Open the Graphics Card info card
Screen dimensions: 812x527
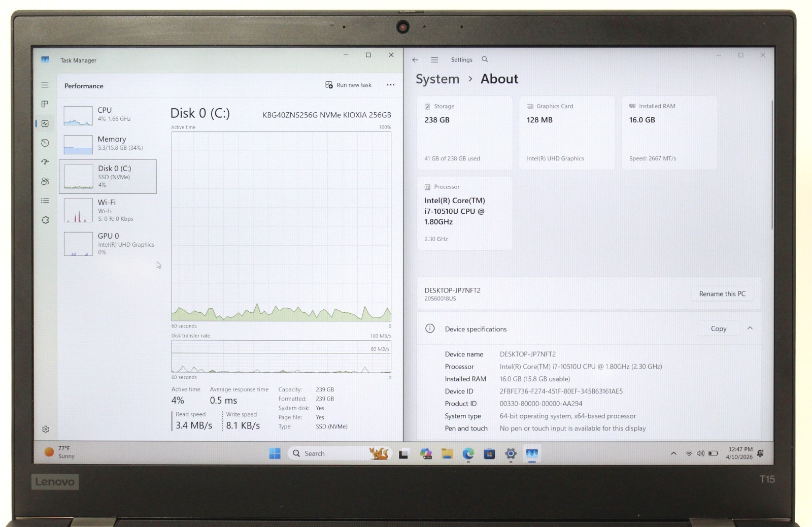point(567,133)
